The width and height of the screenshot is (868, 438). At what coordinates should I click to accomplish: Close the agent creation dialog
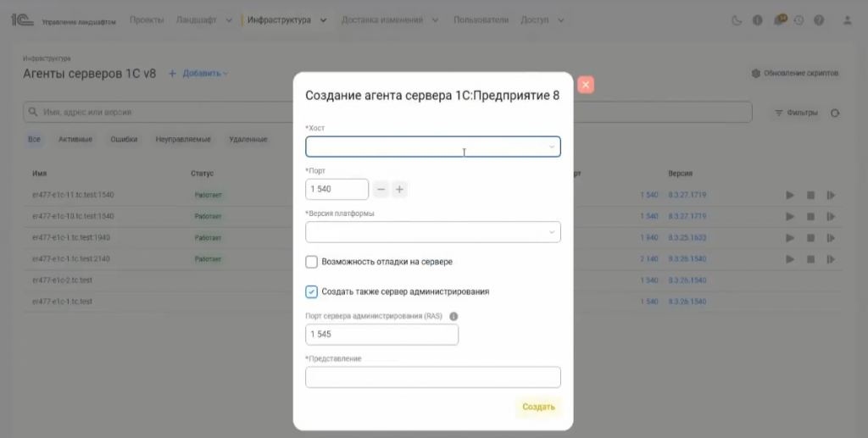585,85
